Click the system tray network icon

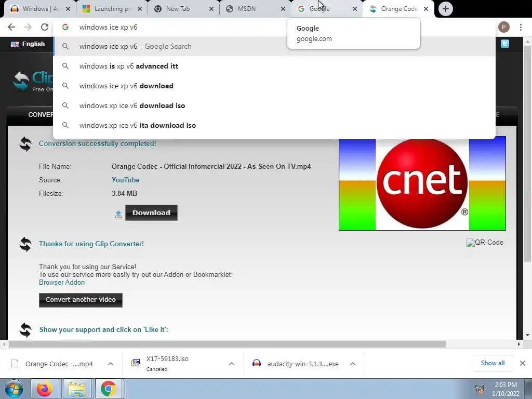(480, 389)
